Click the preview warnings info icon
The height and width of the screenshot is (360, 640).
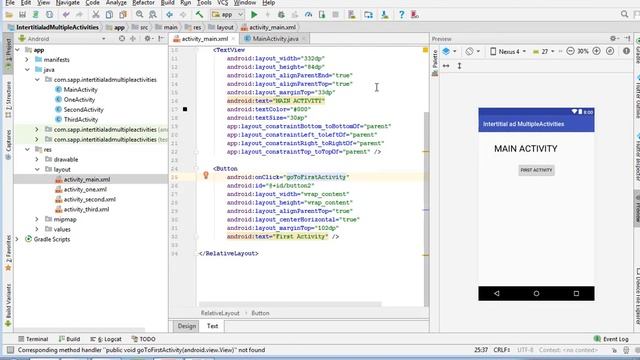pyautogui.click(x=626, y=51)
